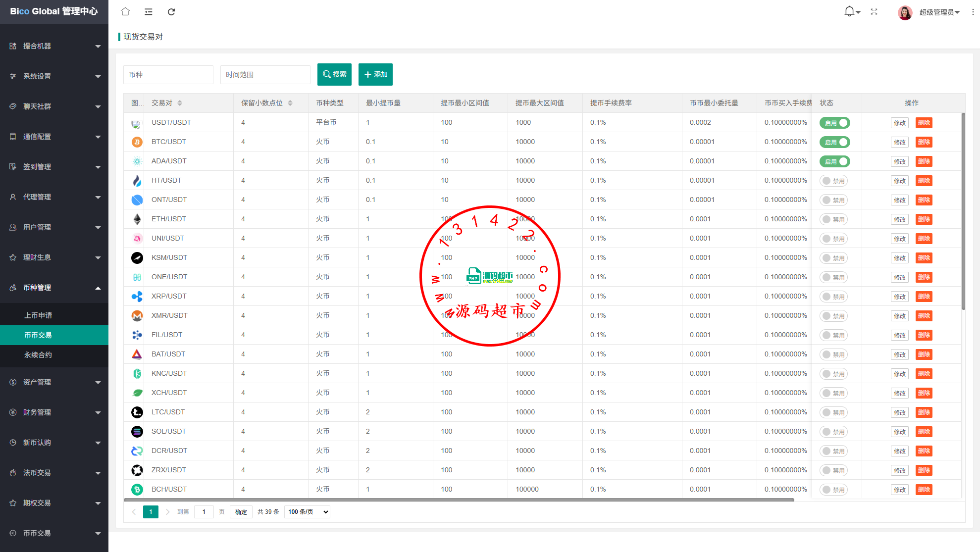The image size is (980, 552).
Task: Expand the 资产管理 menu item
Action: (54, 382)
